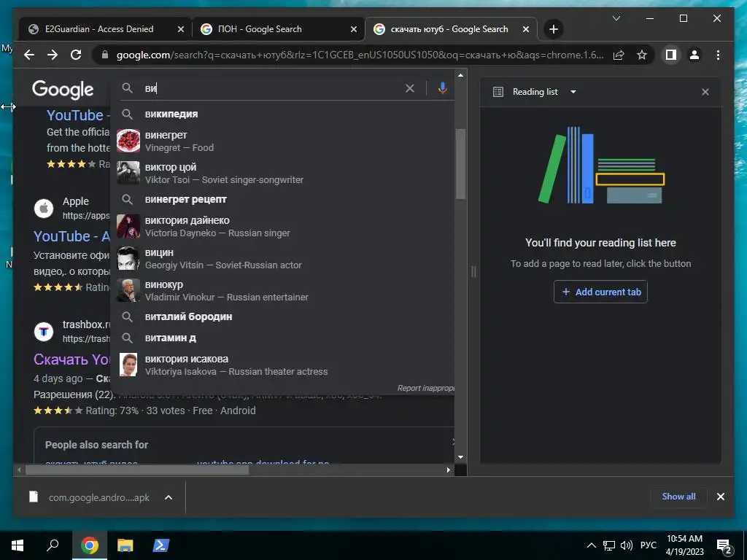The width and height of the screenshot is (747, 560).
Task: Show hidden system tray icons
Action: click(x=591, y=545)
